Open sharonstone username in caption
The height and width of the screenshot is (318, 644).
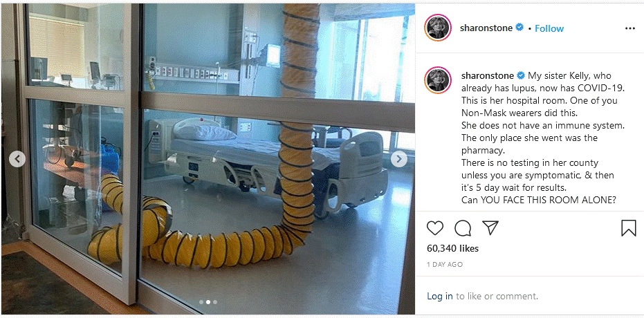[x=488, y=76]
